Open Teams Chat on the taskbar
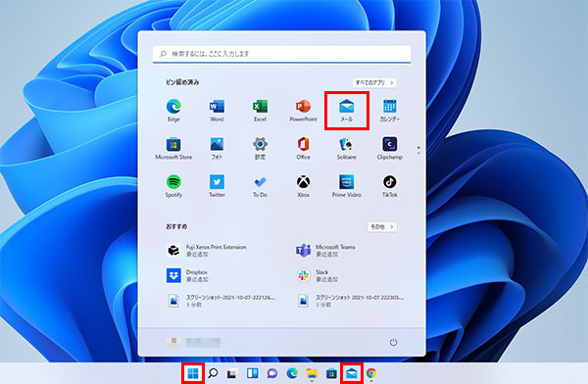This screenshot has height=384, width=588. 272,373
